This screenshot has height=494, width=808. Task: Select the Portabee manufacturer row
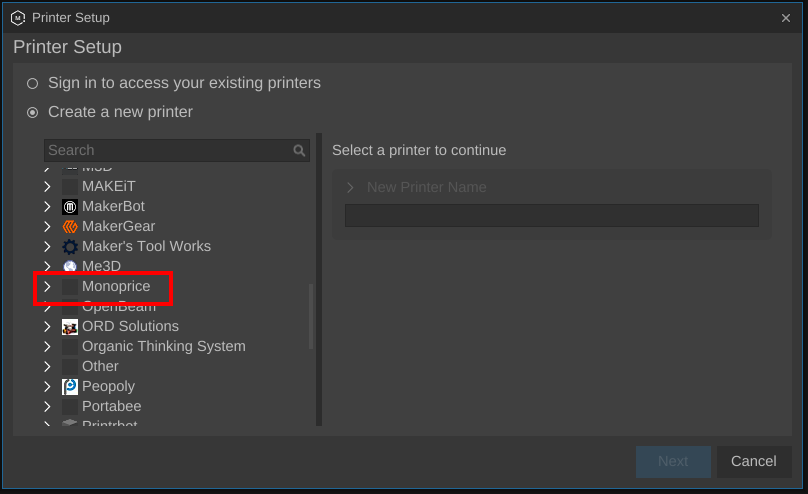click(177, 406)
